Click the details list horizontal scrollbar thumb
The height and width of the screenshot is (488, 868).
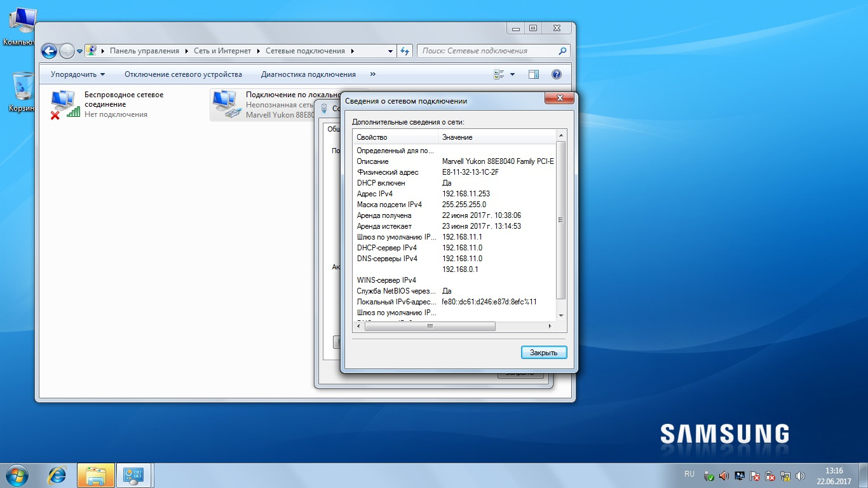[x=430, y=327]
